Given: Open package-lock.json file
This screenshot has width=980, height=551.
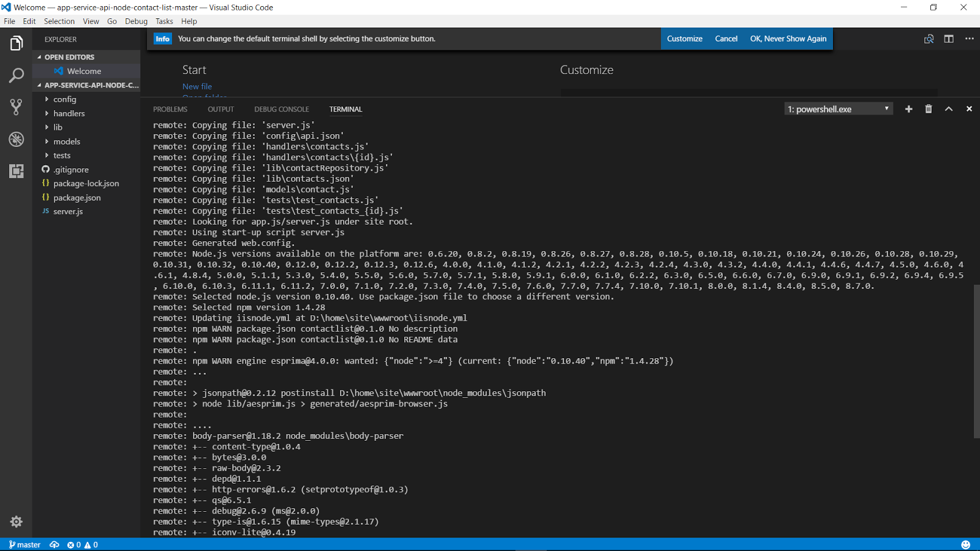Looking at the screenshot, I should (86, 184).
